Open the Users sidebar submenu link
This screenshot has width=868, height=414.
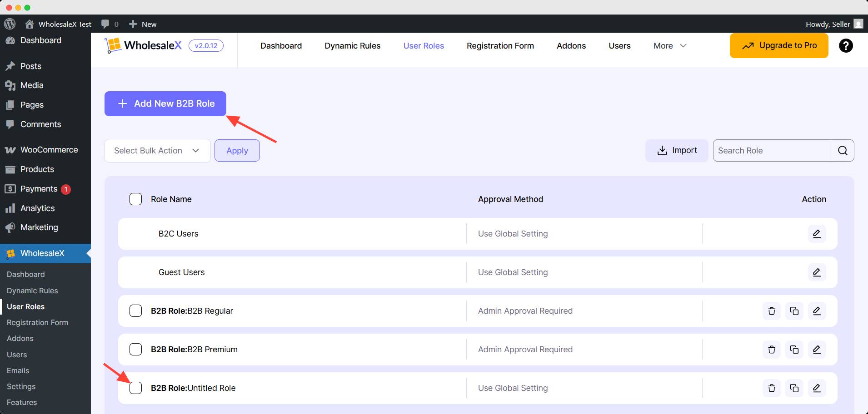17,355
